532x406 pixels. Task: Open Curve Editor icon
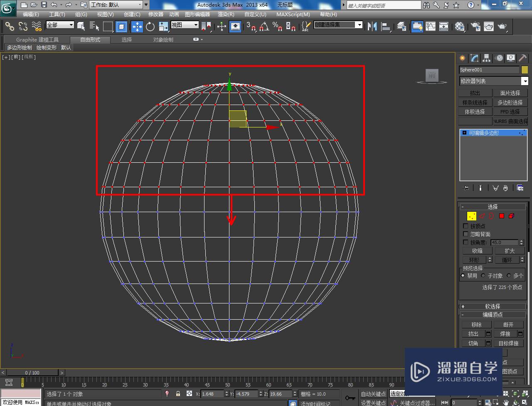coord(431,27)
